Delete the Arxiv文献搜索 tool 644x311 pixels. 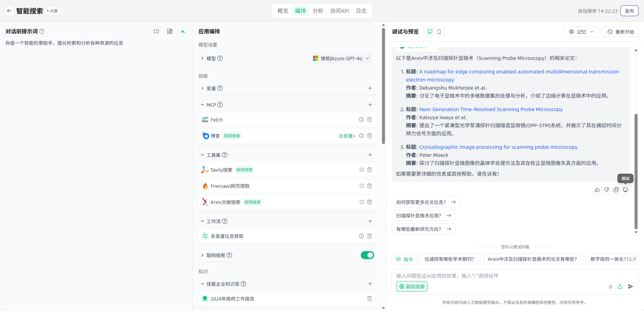click(369, 202)
